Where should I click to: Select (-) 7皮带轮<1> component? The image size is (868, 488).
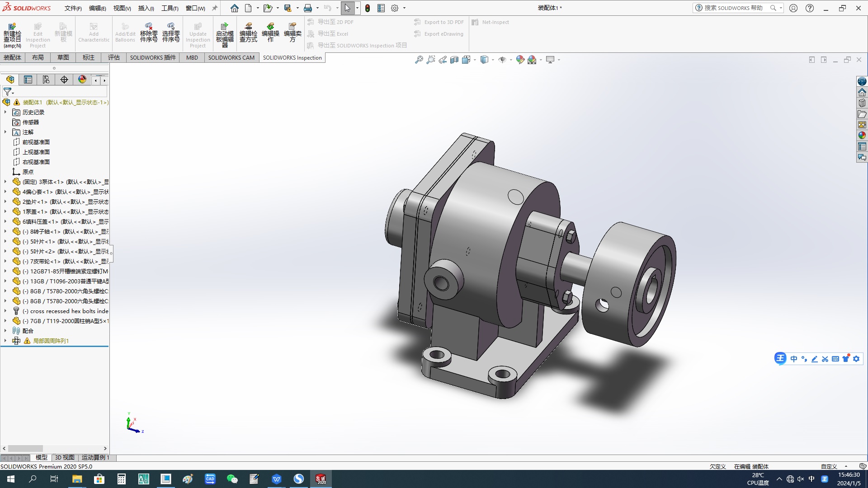pos(66,261)
